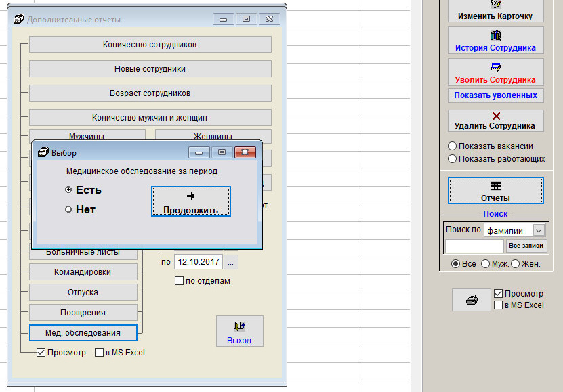Minimize the Выбор dialog
The width and height of the screenshot is (563, 392).
(x=199, y=152)
